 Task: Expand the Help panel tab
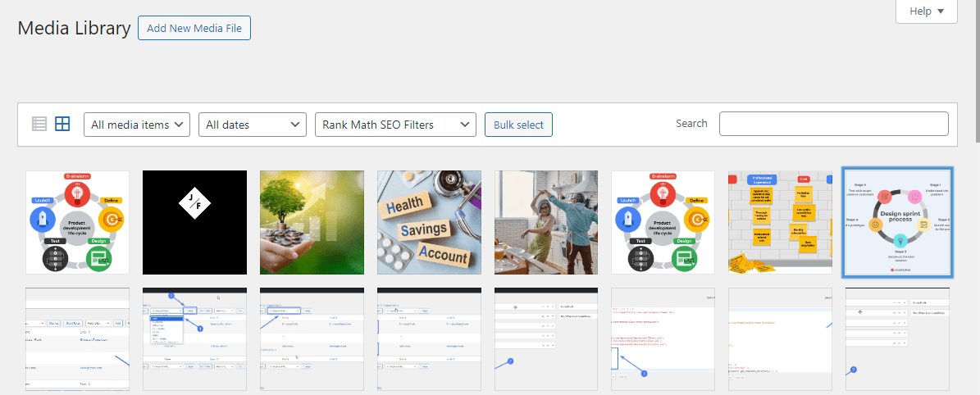pyautogui.click(x=926, y=11)
